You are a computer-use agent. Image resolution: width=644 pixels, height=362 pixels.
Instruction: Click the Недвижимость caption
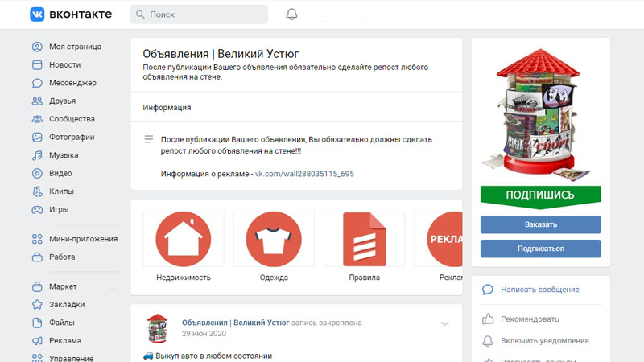point(184,278)
